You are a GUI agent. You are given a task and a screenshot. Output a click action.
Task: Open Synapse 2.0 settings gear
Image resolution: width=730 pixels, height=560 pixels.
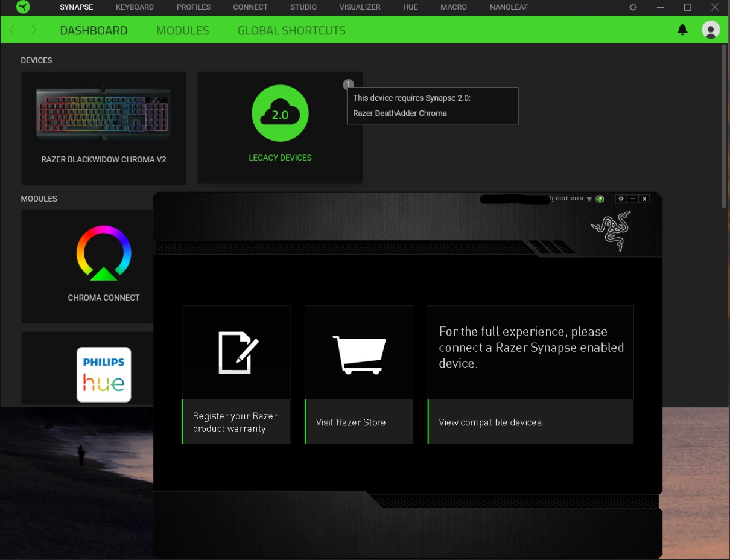[x=621, y=199]
